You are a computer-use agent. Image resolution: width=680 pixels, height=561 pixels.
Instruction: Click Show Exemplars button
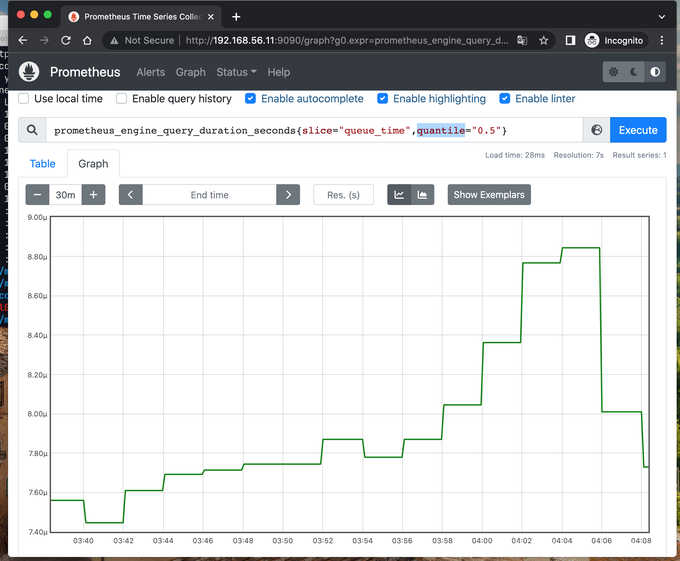point(489,195)
